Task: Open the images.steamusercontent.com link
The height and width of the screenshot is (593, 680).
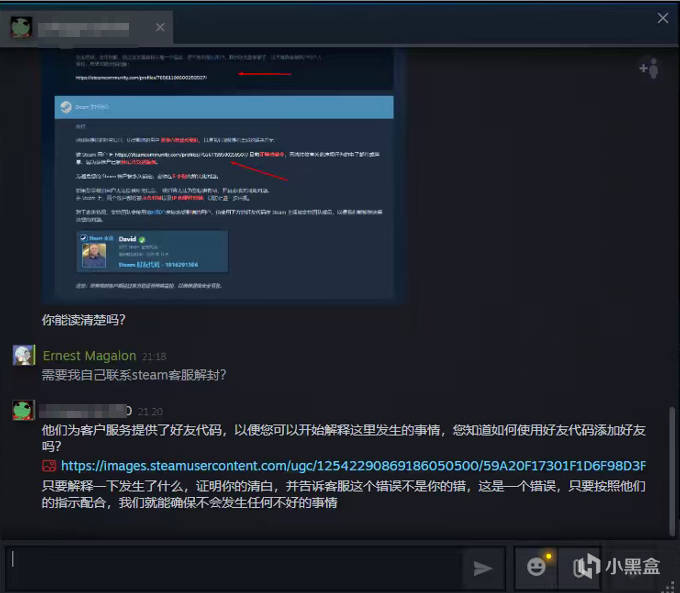Action: tap(352, 466)
